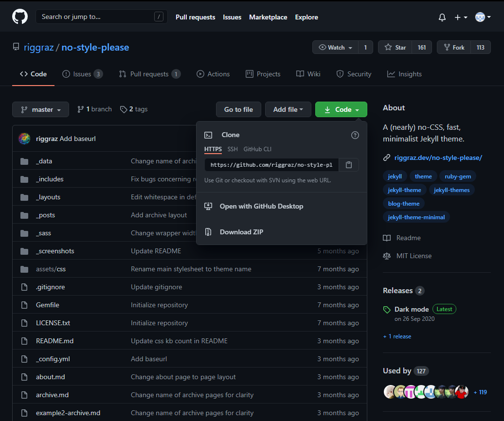Click the about.md file icon
This screenshot has height=421, width=504.
click(x=24, y=377)
